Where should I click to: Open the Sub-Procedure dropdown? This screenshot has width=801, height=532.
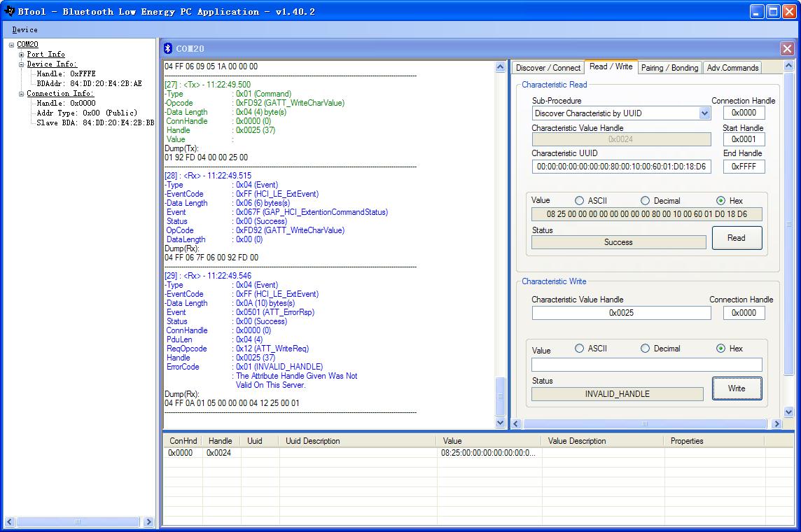[704, 113]
